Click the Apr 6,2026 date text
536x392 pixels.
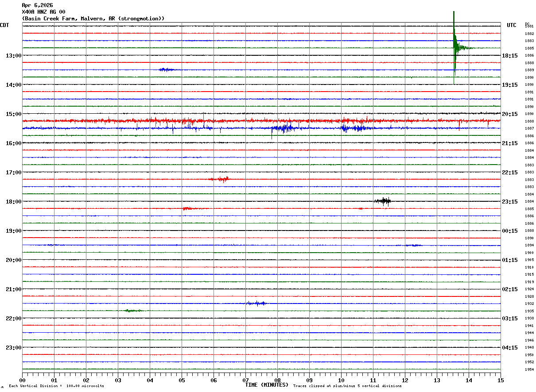coord(37,5)
